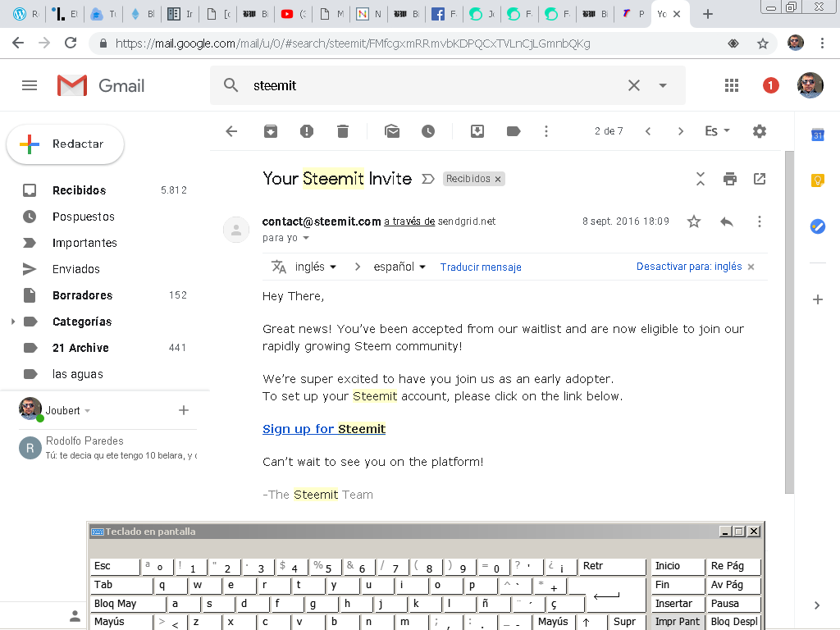Open the Labels tag icon
840x630 pixels.
click(514, 131)
